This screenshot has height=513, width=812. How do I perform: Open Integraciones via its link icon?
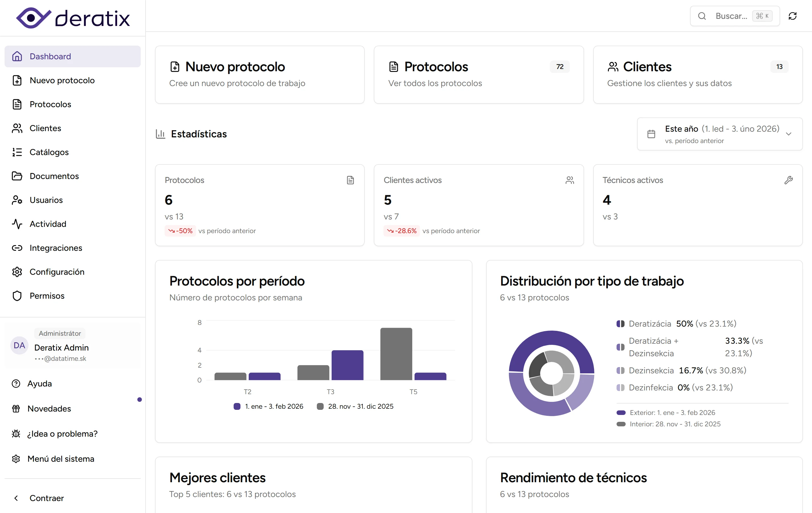click(17, 248)
